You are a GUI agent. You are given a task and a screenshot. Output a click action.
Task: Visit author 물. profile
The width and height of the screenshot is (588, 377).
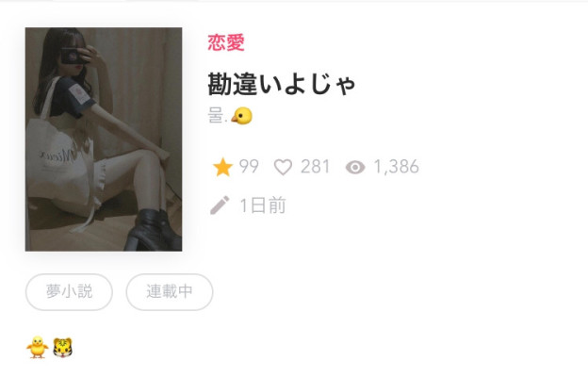218,116
